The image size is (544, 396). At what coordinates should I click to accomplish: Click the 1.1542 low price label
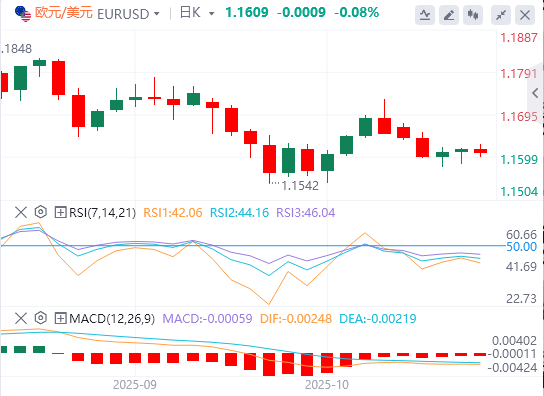click(x=300, y=186)
